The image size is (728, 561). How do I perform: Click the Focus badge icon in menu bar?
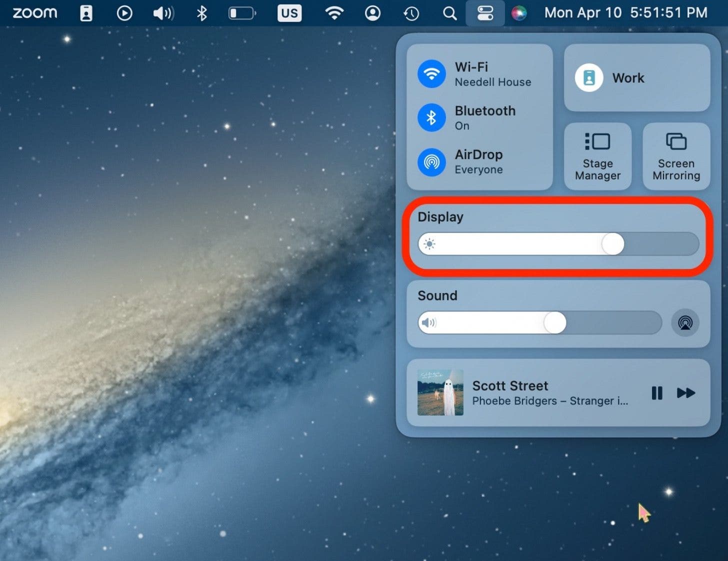pyautogui.click(x=86, y=13)
